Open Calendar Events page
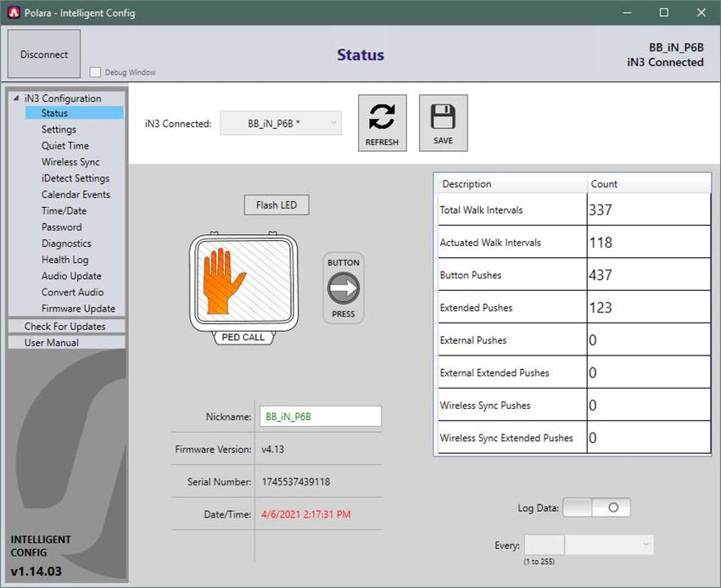 (x=75, y=194)
